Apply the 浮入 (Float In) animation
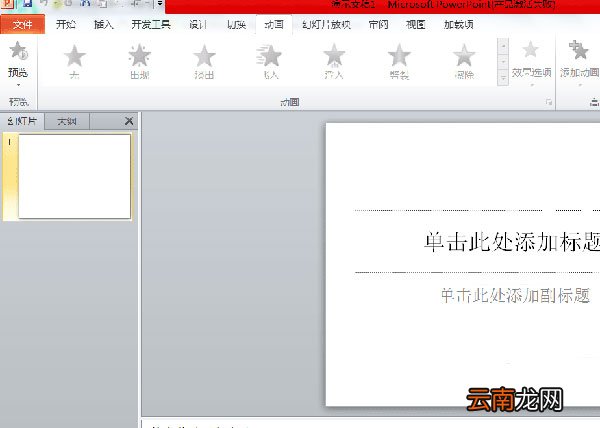Image resolution: width=600 pixels, height=428 pixels. point(334,61)
